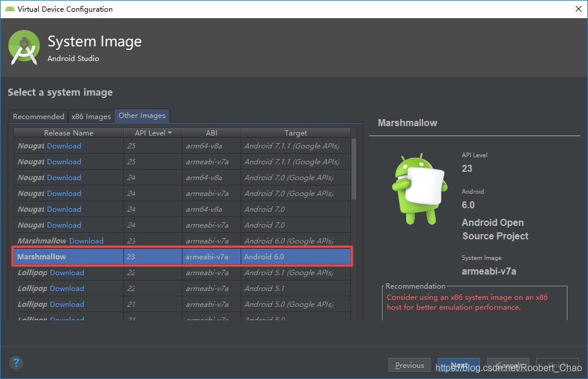Viewport: 588px width, 379px height.
Task: Click Android Open Source Project text
Action: pos(495,229)
